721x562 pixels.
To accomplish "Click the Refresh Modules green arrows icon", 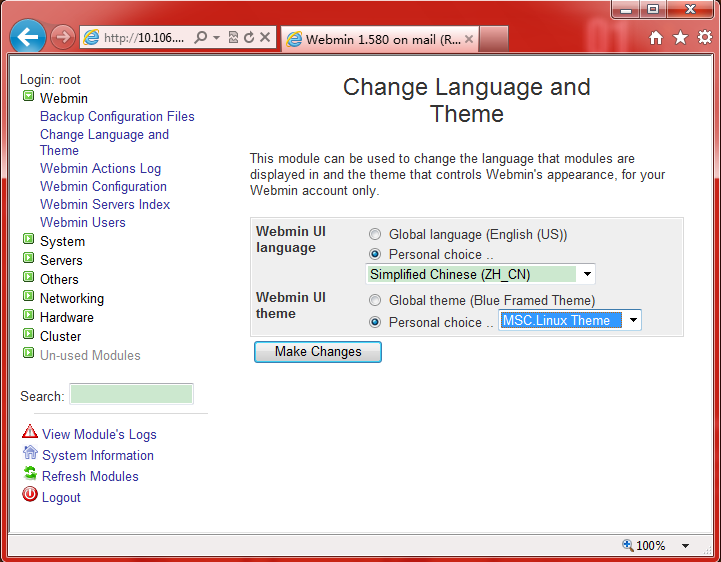I will click(30, 473).
